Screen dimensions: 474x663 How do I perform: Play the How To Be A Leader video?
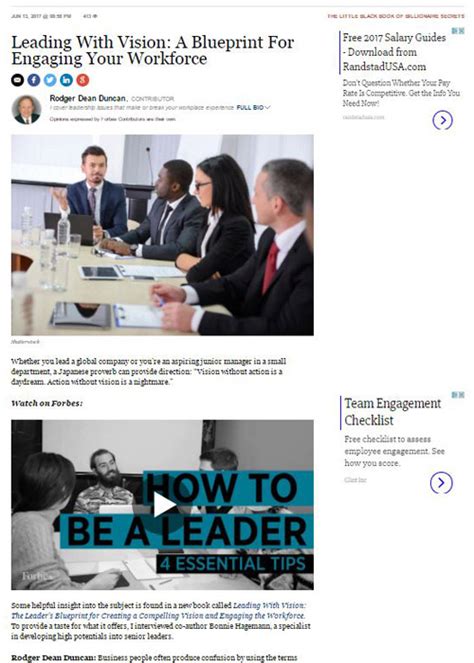point(163,504)
